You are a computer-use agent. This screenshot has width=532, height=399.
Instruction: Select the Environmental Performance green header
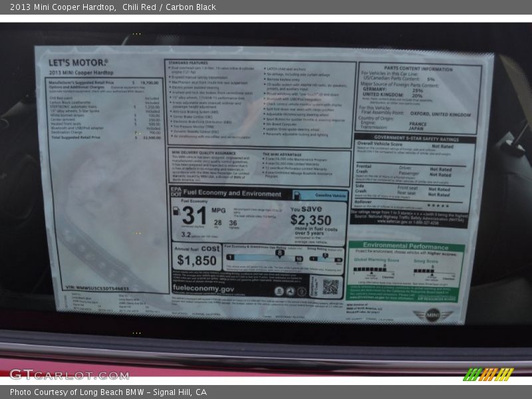[x=406, y=246]
